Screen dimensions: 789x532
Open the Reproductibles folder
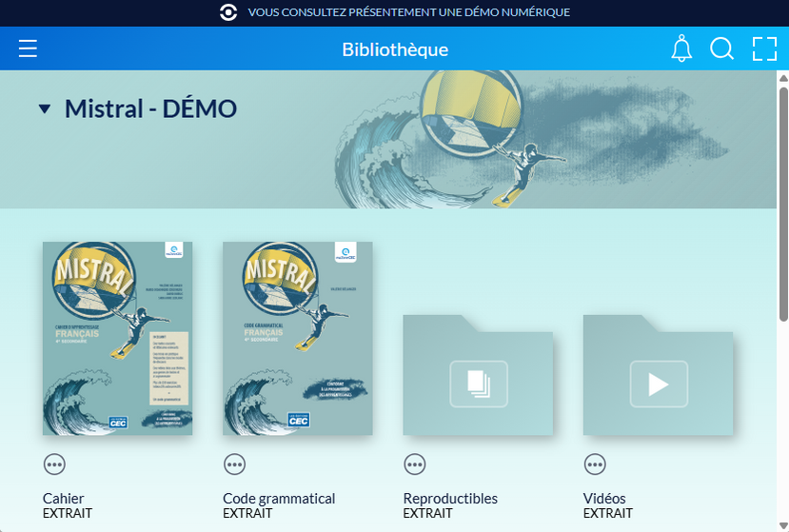click(478, 375)
